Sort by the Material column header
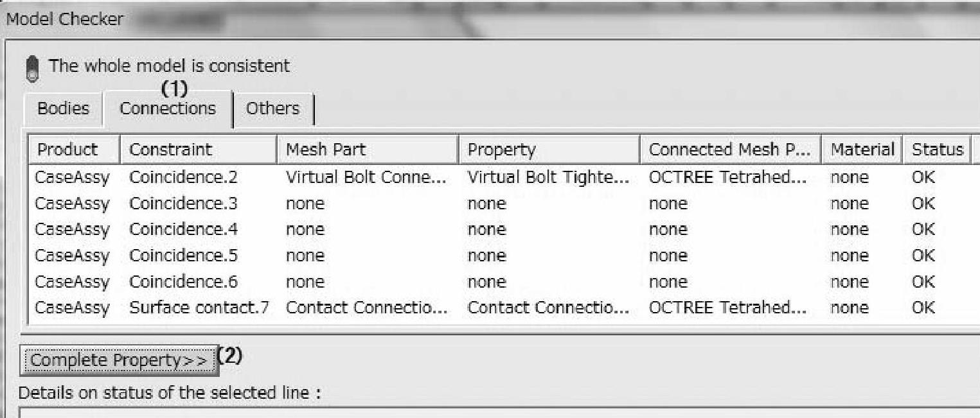This screenshot has height=418, width=980. [x=862, y=150]
